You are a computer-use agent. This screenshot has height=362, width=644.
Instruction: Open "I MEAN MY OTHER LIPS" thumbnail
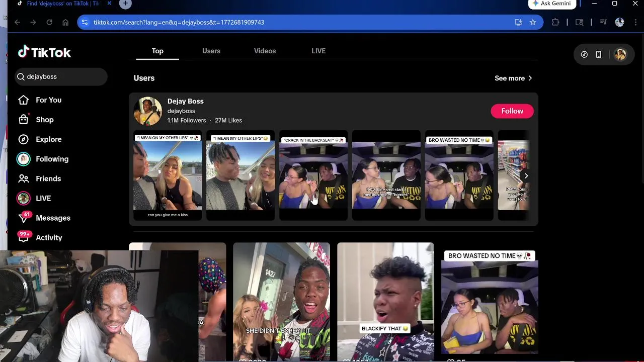click(x=240, y=175)
